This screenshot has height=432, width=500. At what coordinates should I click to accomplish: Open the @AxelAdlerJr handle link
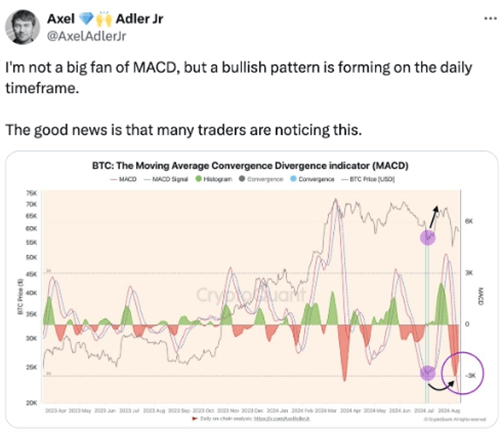click(x=86, y=36)
